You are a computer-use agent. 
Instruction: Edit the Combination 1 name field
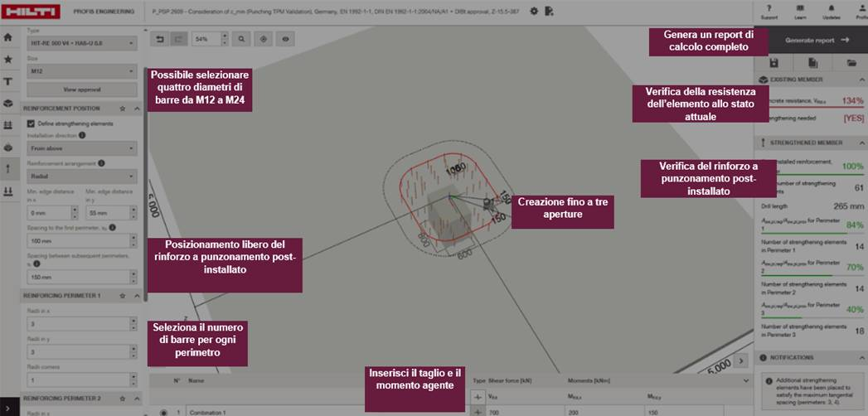[275, 412]
